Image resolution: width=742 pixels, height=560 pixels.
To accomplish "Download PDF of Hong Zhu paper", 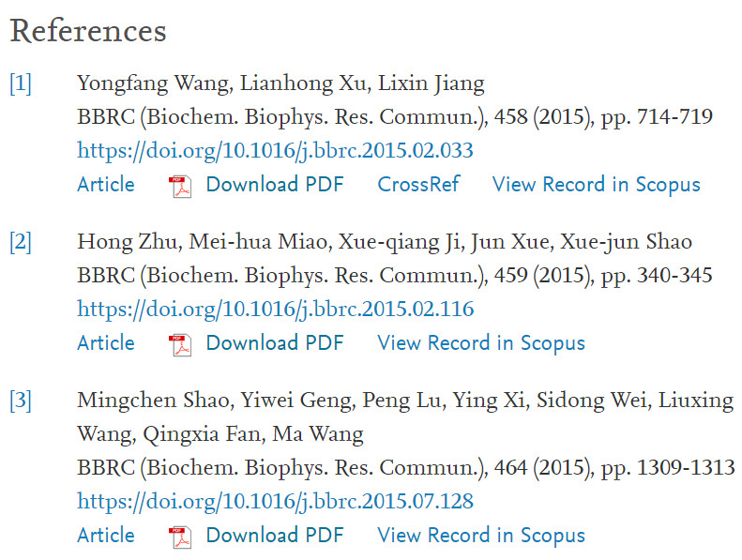I will point(275,343).
